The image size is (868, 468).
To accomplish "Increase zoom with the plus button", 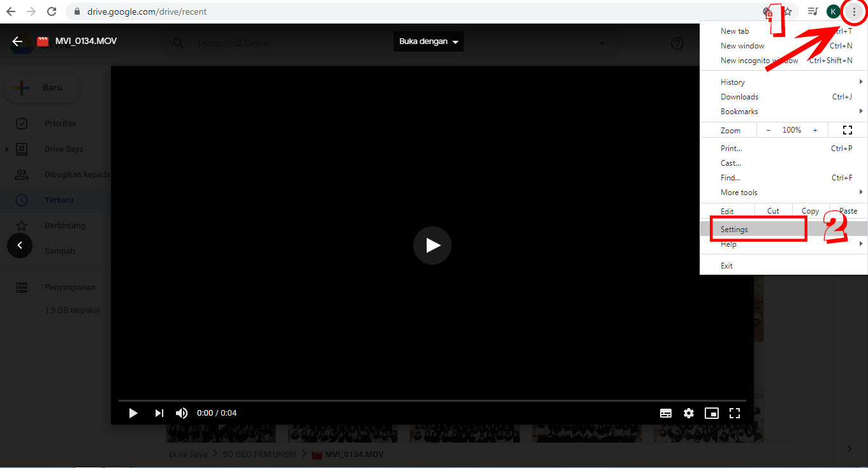I will 815,130.
